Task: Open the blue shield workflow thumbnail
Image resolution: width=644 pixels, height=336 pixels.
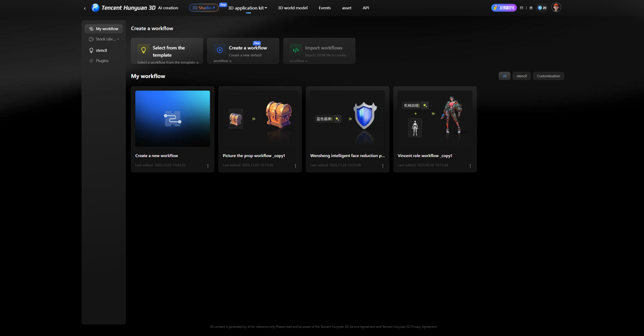Action: tap(348, 118)
